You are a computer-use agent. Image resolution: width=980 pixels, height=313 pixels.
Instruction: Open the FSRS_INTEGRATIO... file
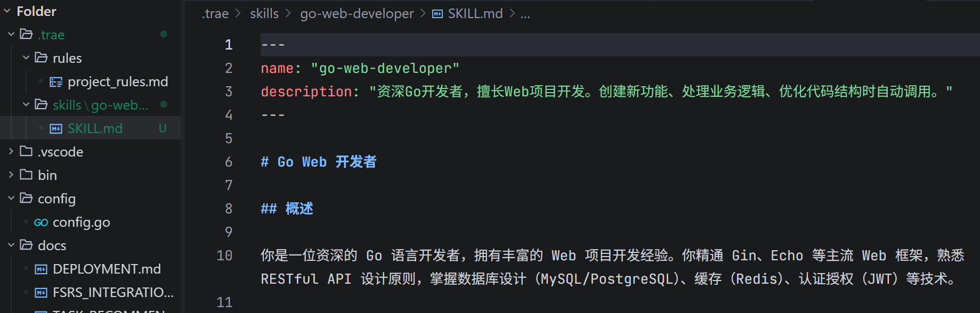click(113, 292)
